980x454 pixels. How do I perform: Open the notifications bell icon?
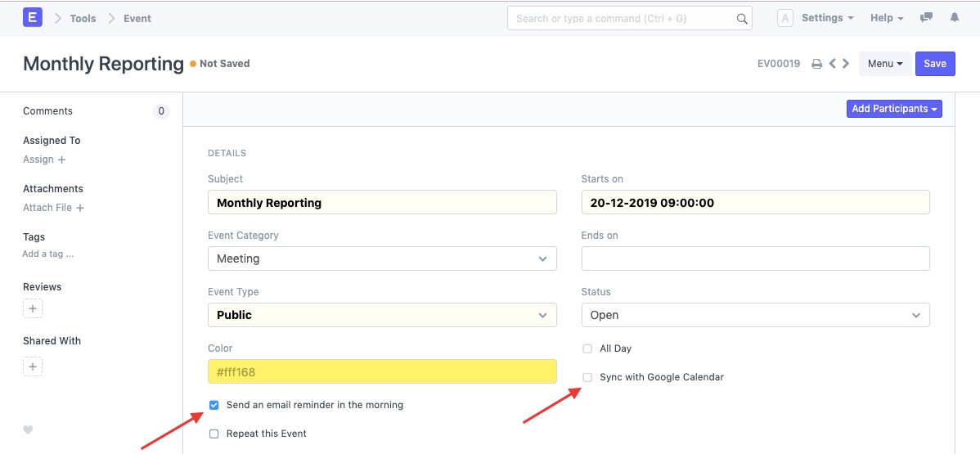click(955, 18)
